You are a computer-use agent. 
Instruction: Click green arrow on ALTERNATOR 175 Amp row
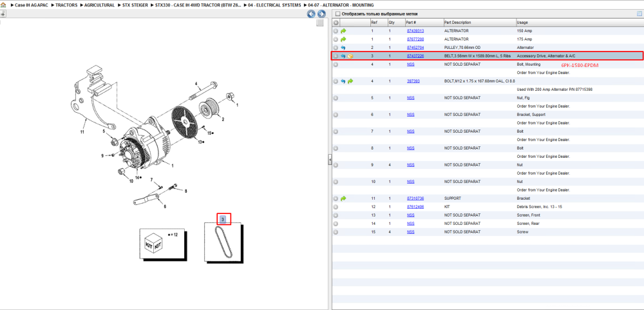pos(343,39)
